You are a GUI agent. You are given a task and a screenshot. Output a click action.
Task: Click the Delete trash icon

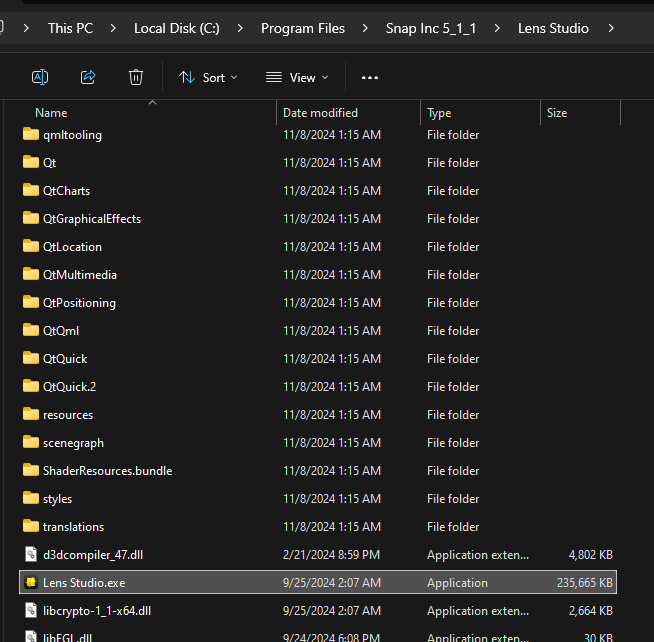point(136,78)
